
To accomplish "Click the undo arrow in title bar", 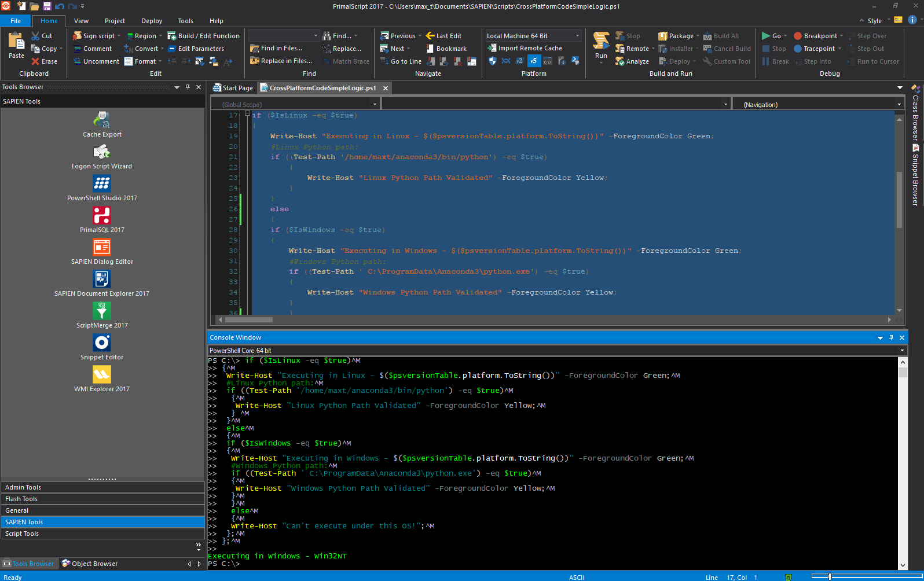I will [60, 6].
